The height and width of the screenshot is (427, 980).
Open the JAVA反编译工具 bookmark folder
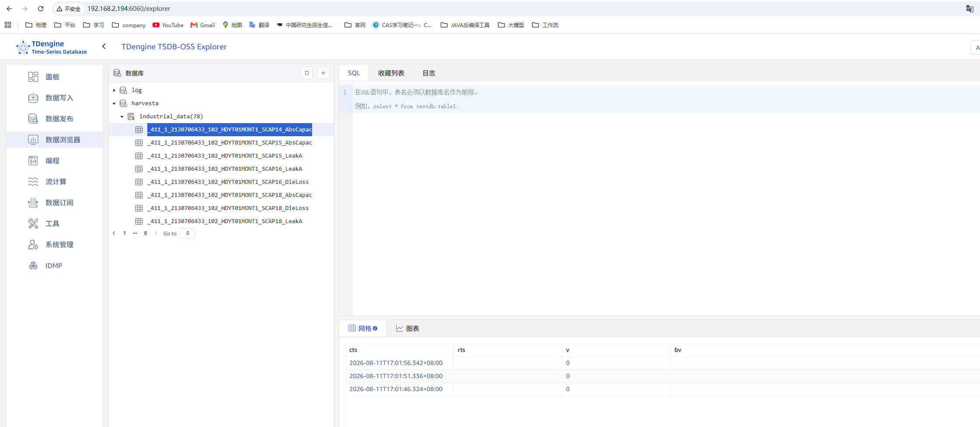[x=465, y=25]
